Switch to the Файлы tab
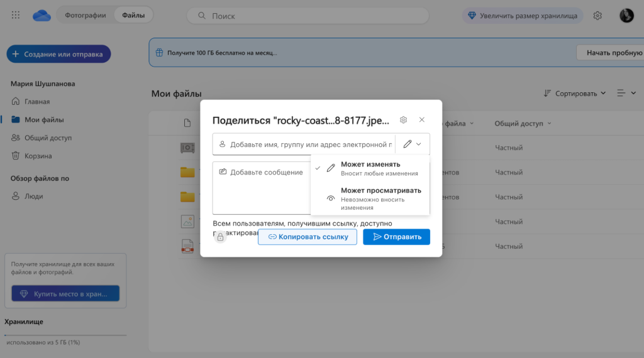This screenshot has width=644, height=358. [x=133, y=15]
